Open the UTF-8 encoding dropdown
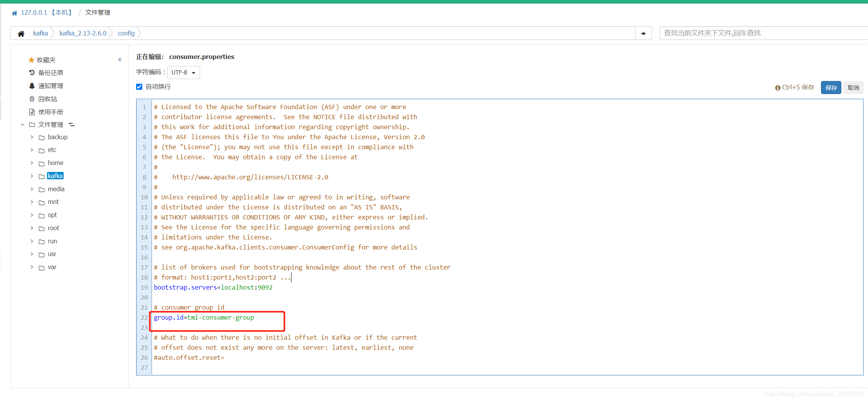 click(x=184, y=72)
